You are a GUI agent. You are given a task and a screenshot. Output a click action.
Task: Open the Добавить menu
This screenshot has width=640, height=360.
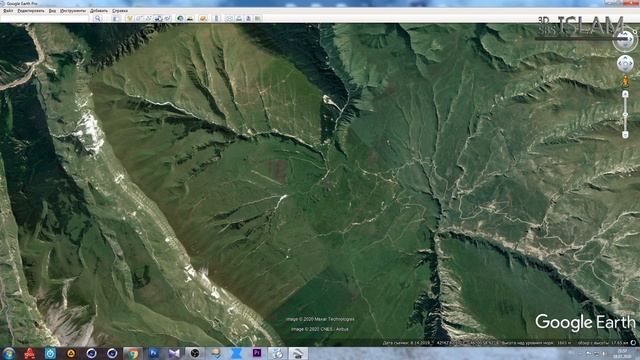coord(99,11)
